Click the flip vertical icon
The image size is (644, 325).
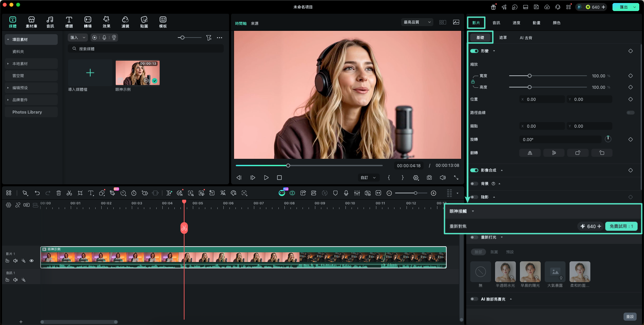click(x=554, y=153)
